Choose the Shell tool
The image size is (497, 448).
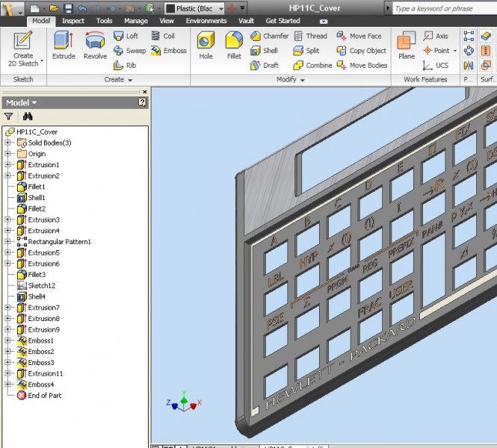tap(264, 50)
